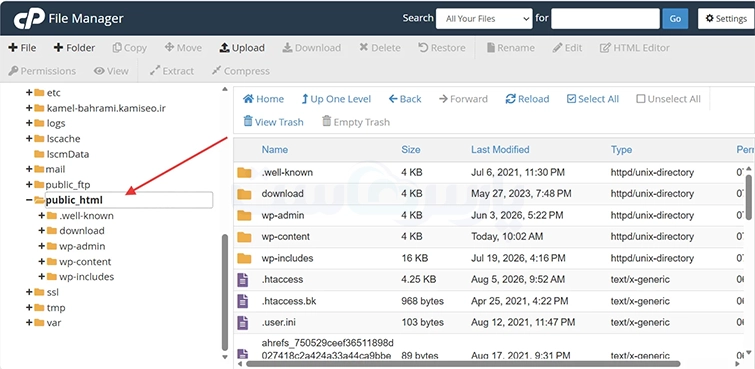755x369 pixels.
Task: Click the Download toolbar button
Action: (312, 48)
